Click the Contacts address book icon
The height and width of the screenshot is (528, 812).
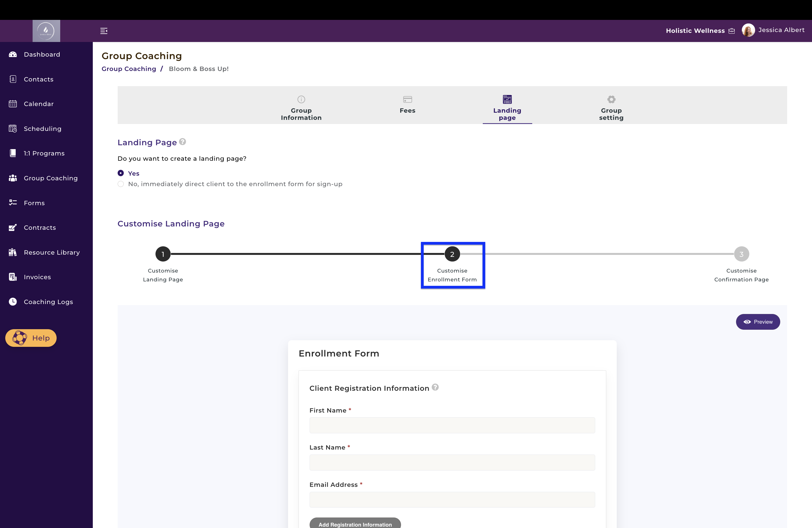pos(13,79)
